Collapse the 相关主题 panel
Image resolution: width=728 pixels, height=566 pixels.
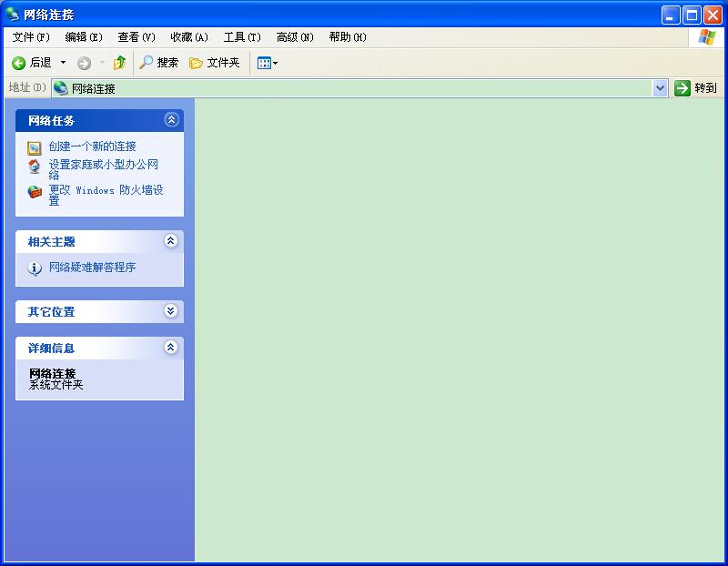[x=171, y=240]
